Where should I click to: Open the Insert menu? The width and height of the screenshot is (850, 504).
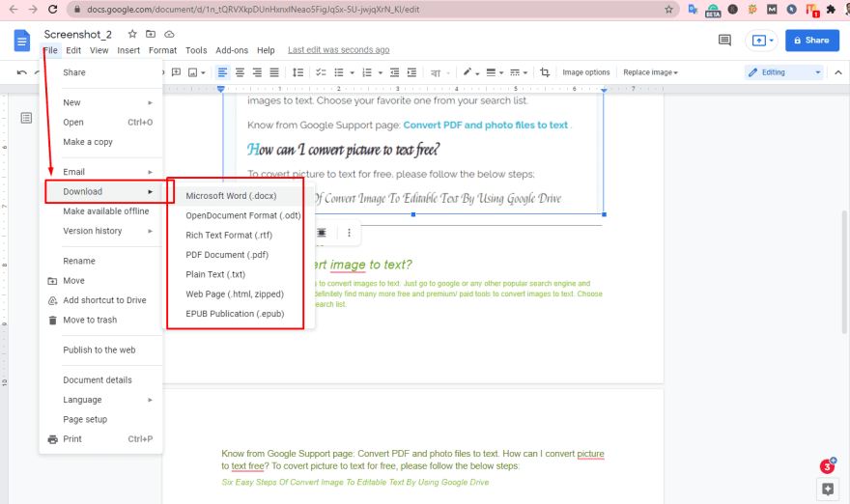(128, 50)
